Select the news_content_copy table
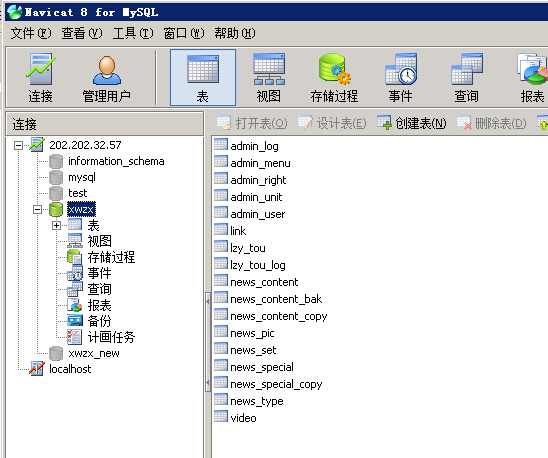Image resolution: width=548 pixels, height=458 pixels. (279, 316)
